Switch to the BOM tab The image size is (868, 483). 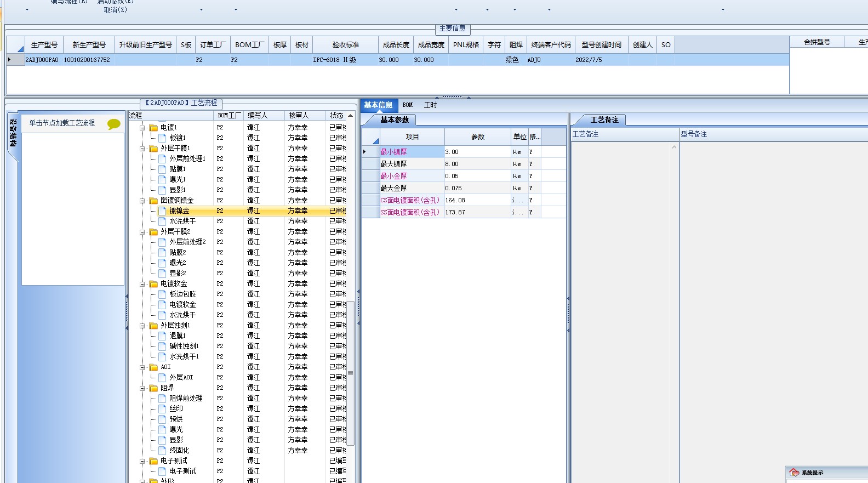click(x=408, y=105)
